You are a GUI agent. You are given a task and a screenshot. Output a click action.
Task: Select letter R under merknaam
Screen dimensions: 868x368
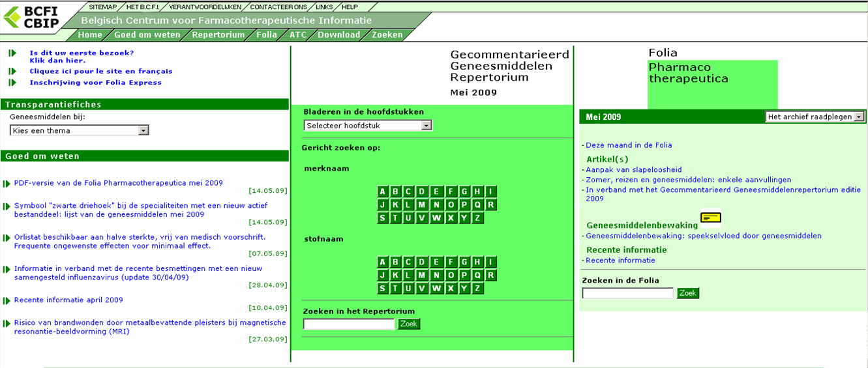(491, 205)
